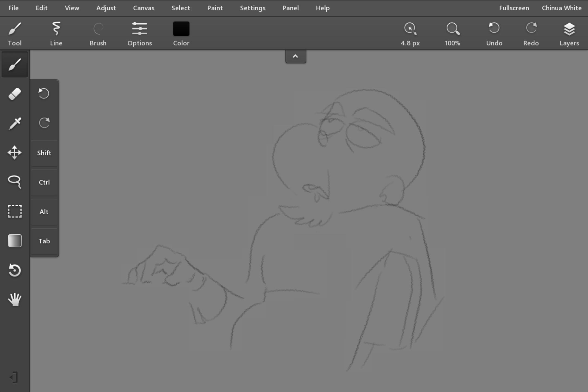Select the Move transform tool
Screen dimensions: 588x392
pyautogui.click(x=15, y=152)
